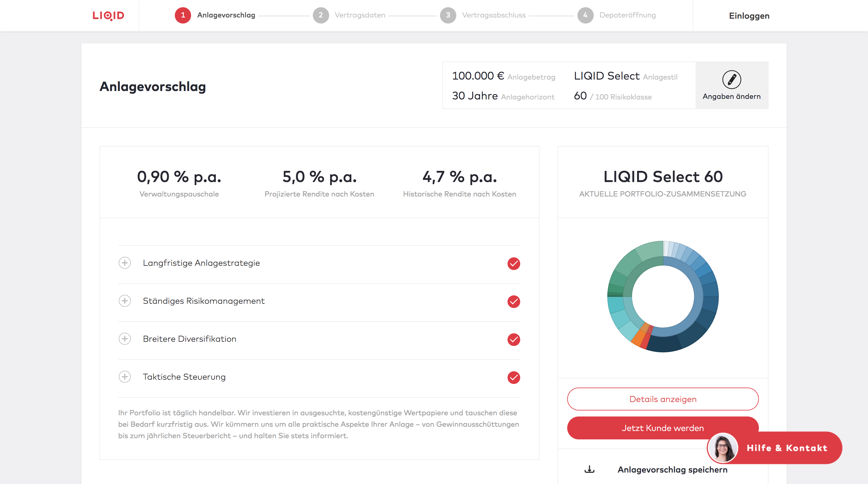Click 5,0 % p.a. projected return figure
The height and width of the screenshot is (484, 868).
tap(319, 177)
